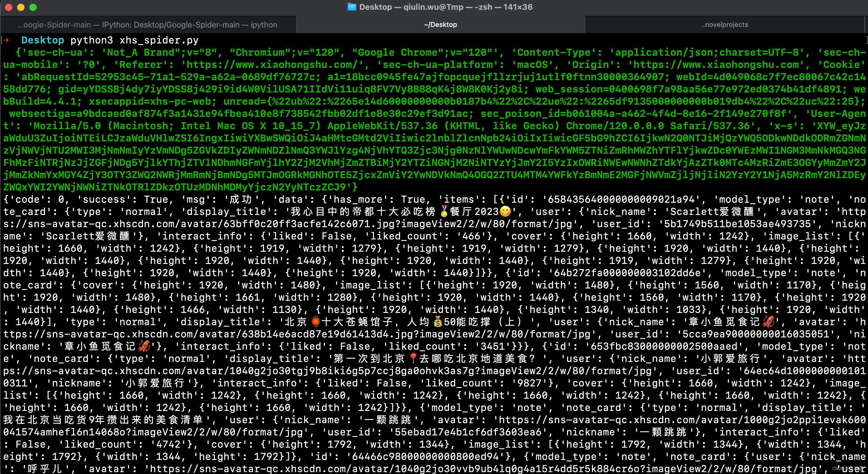Click the red lantern emoji after 北京
This screenshot has height=474, width=868.
(315, 322)
